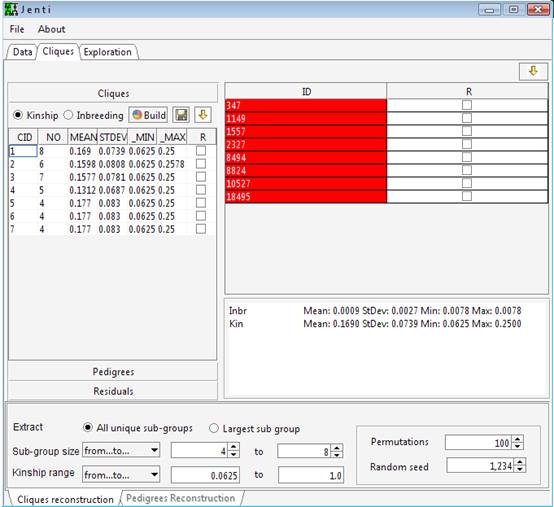Expand the Residuals section
This screenshot has width=554, height=507.
(x=113, y=391)
